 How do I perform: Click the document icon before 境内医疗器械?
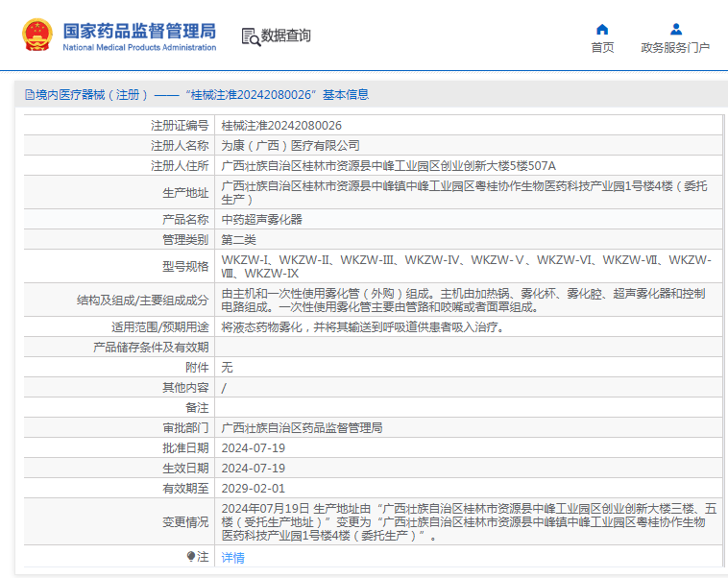pos(29,94)
